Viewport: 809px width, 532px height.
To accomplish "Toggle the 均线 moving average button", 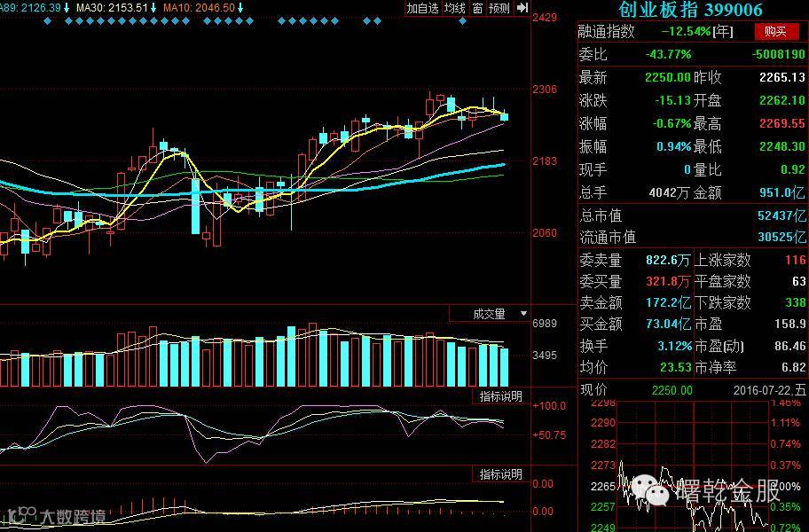I will [x=455, y=8].
